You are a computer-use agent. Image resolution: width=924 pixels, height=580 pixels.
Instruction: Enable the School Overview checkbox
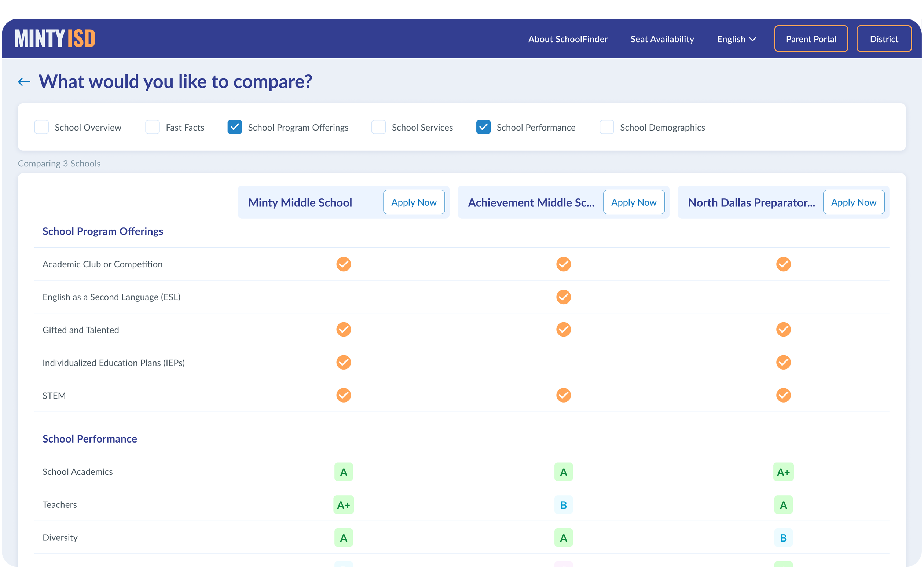coord(41,127)
